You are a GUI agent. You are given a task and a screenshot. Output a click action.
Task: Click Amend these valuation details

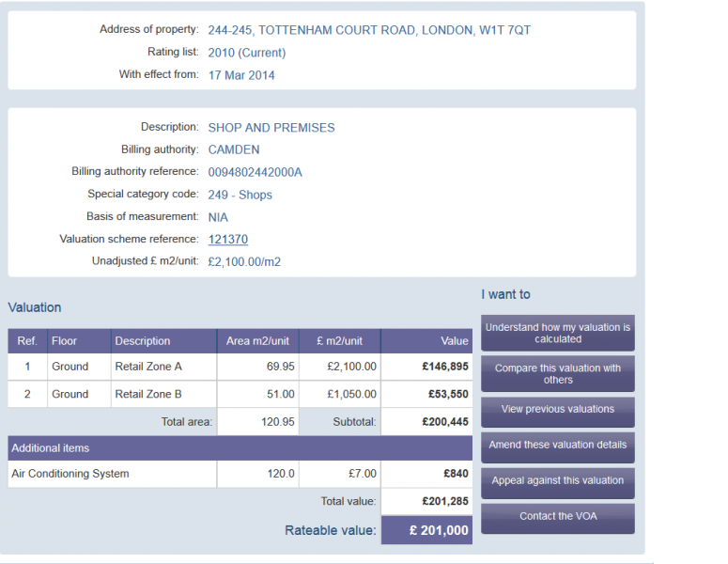click(558, 447)
